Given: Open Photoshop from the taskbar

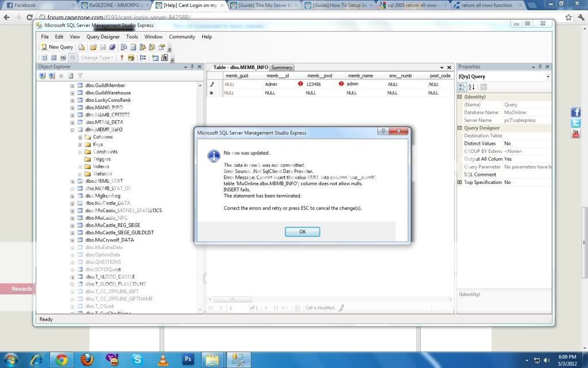Looking at the screenshot, I should click(188, 360).
